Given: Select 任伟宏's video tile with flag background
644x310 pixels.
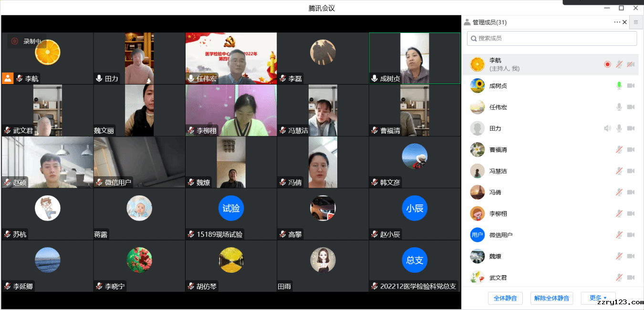Looking at the screenshot, I should 231,58.
